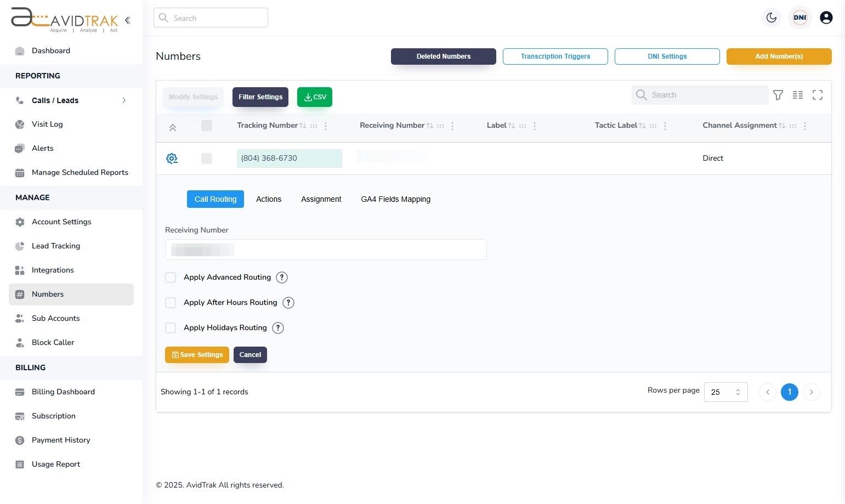Screen dimensions: 845x504
Task: Enable Apply Advanced Routing checkbox
Action: (x=171, y=278)
